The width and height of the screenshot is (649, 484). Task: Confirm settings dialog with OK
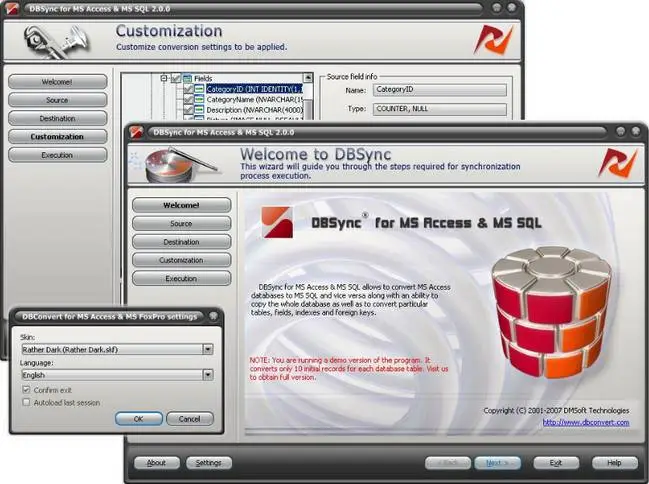(x=139, y=419)
